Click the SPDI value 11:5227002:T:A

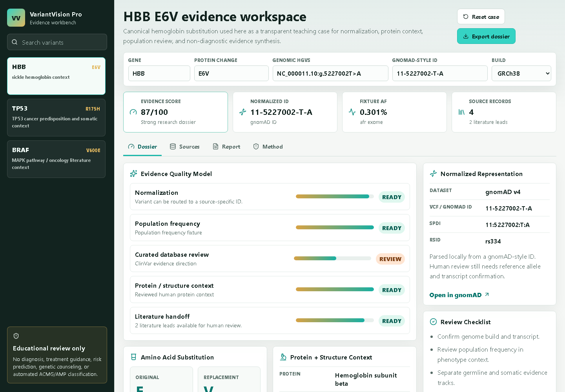pos(507,225)
